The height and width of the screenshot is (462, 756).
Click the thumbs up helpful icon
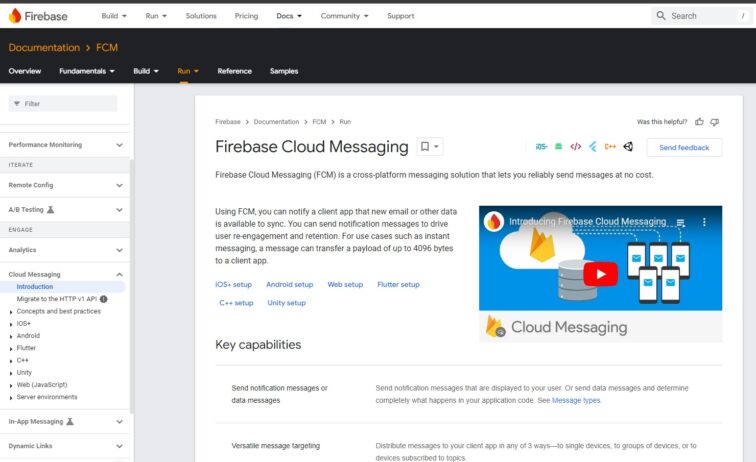[x=699, y=122]
